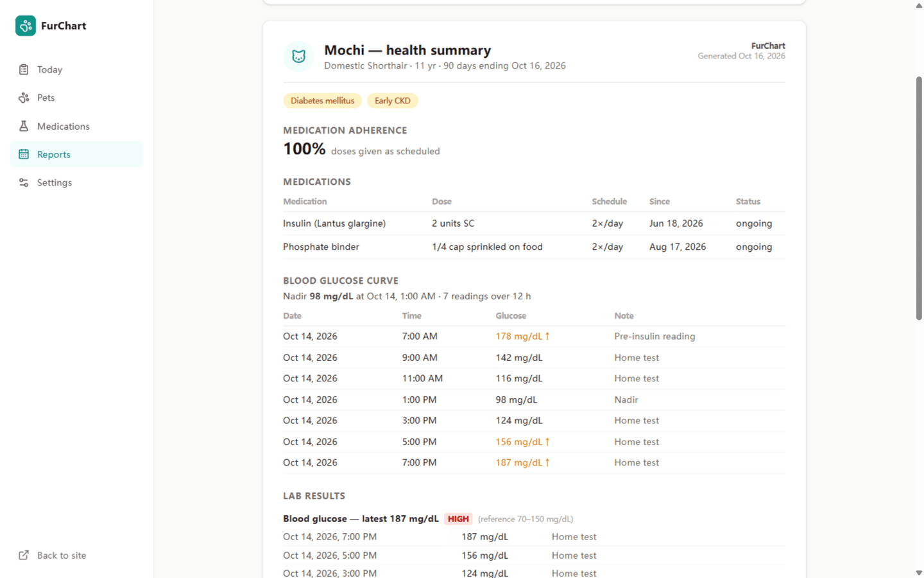This screenshot has height=578, width=924.
Task: Click the Pre-insulin reading note
Action: click(654, 337)
